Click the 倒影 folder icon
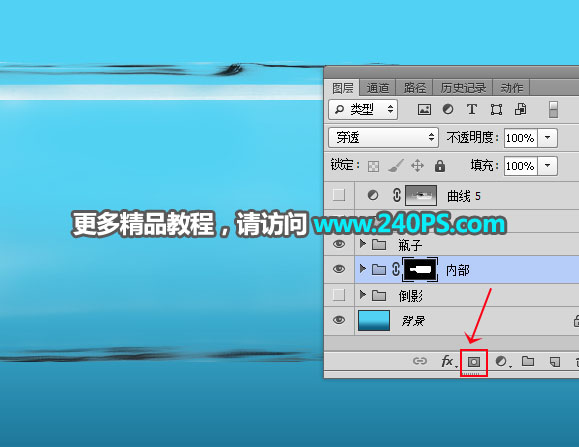Screen dimensions: 579x447 tap(379, 295)
